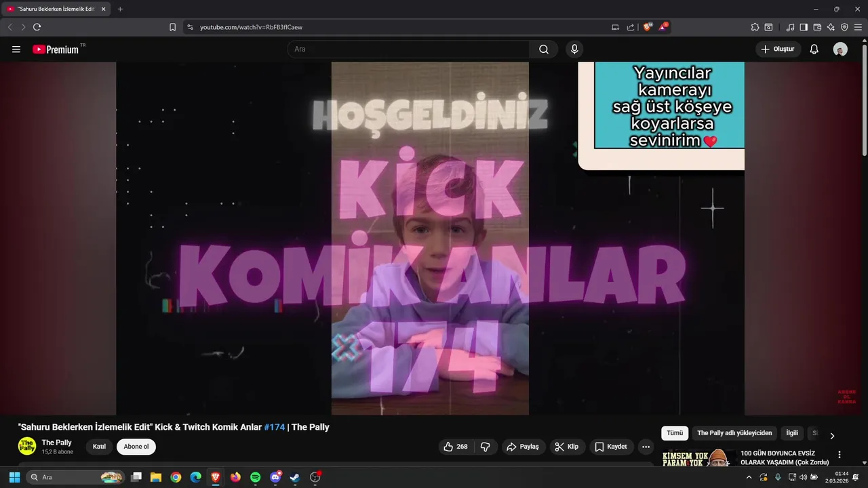Like the video with thumbs up

(456, 447)
